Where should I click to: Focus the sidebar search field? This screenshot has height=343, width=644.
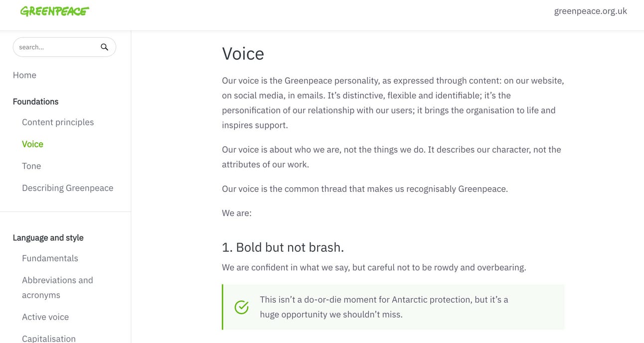tap(64, 47)
